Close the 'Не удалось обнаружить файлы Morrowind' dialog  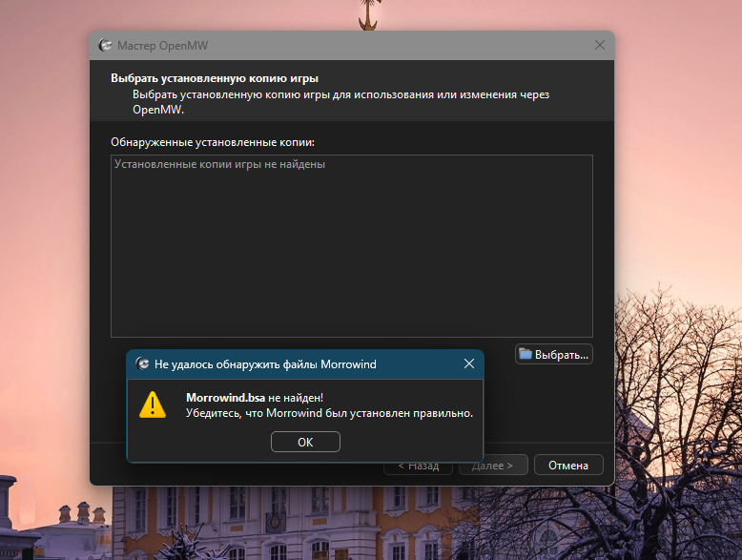point(469,363)
